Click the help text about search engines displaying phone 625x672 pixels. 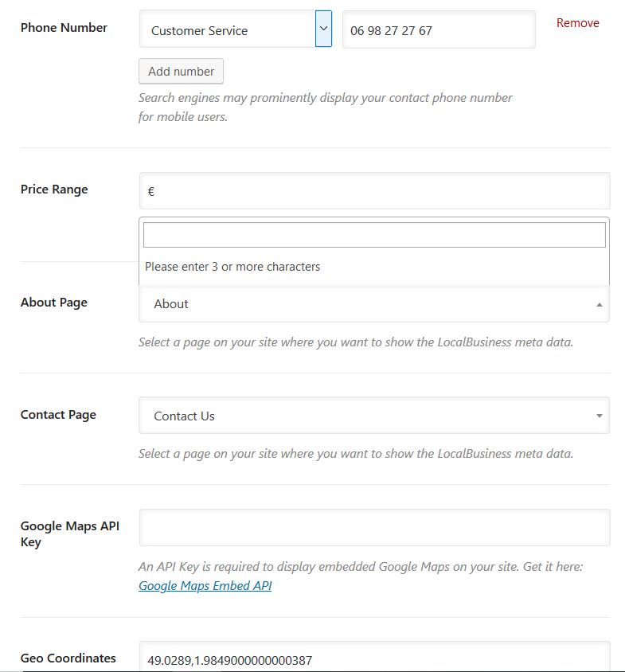[326, 107]
